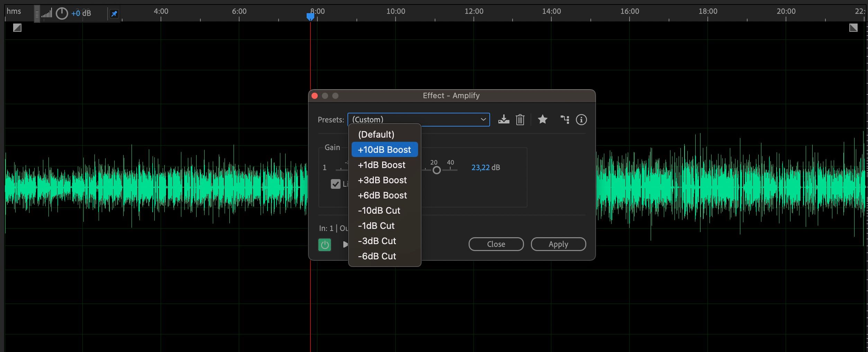
Task: Open channel map editor icon
Action: [x=564, y=120]
